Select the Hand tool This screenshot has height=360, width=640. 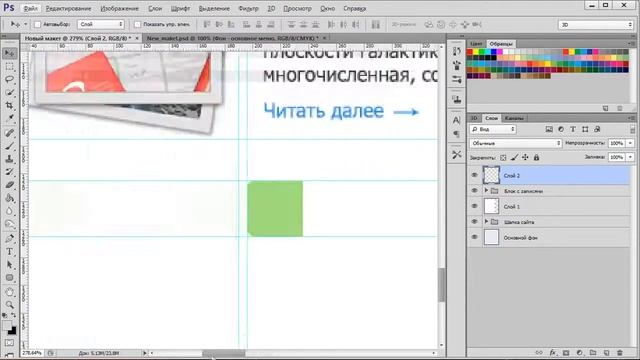point(9,292)
